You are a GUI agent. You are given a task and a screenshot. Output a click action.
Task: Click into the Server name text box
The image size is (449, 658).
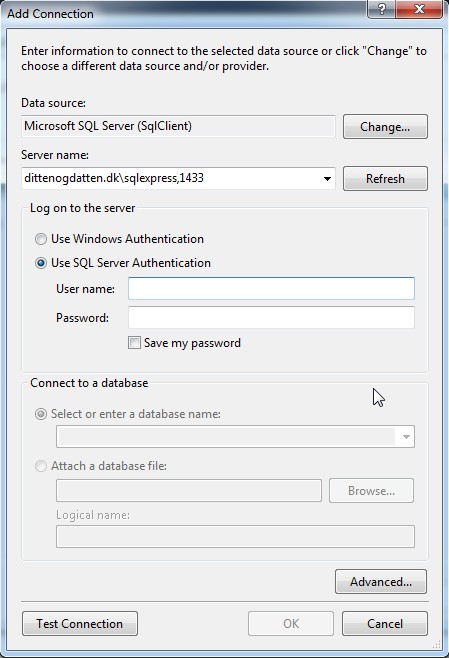(171, 178)
